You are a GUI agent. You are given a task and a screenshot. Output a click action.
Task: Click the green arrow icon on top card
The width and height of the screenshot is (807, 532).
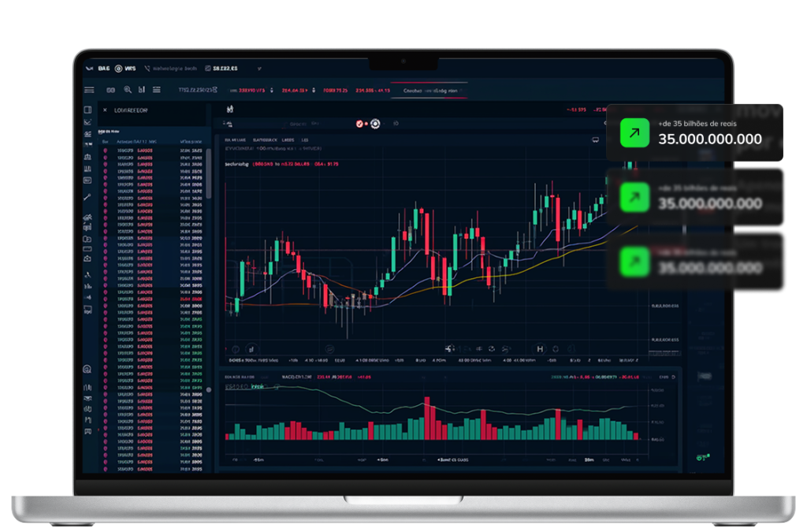(634, 133)
